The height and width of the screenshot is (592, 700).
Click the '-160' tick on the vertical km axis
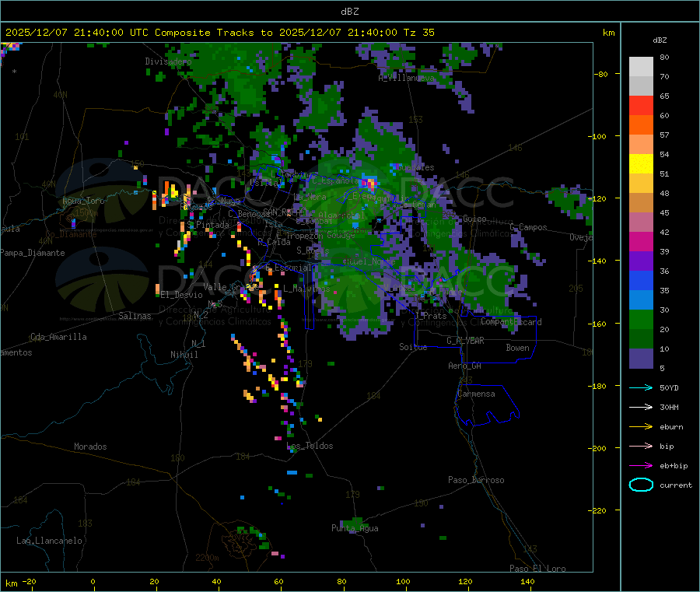599,324
